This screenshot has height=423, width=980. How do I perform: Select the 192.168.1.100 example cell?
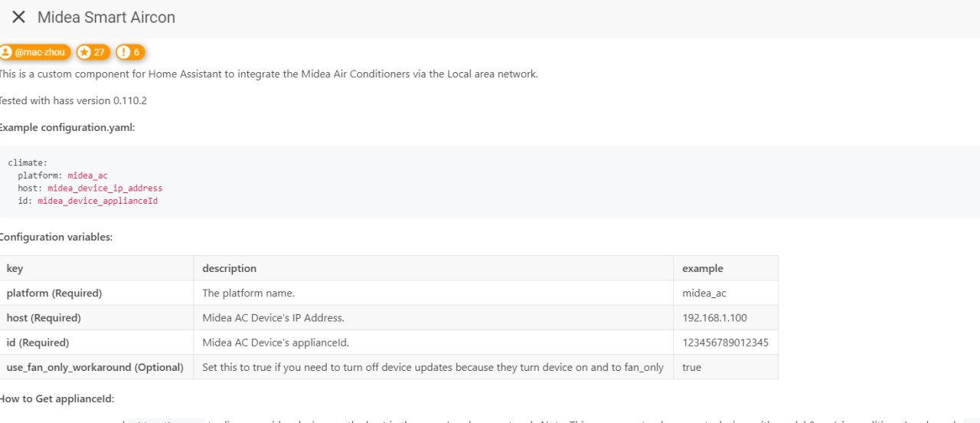point(727,317)
